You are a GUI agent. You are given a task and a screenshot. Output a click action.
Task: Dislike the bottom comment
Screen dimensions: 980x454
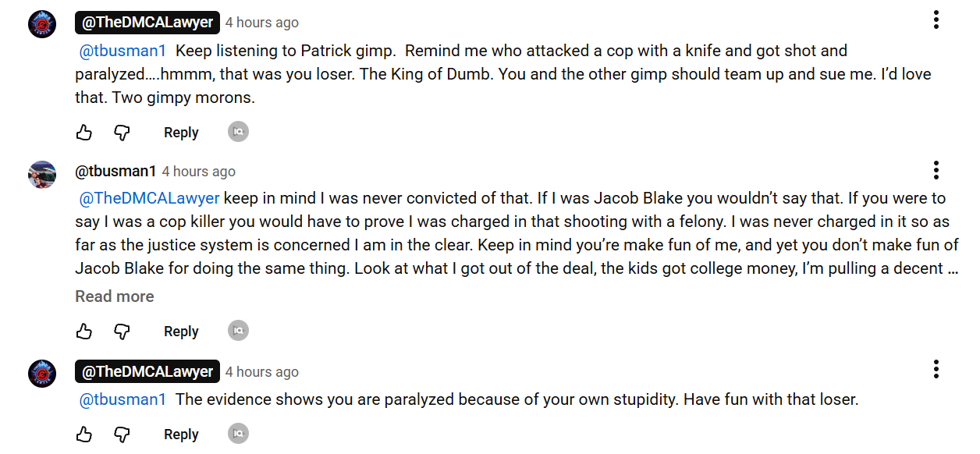[x=122, y=434]
